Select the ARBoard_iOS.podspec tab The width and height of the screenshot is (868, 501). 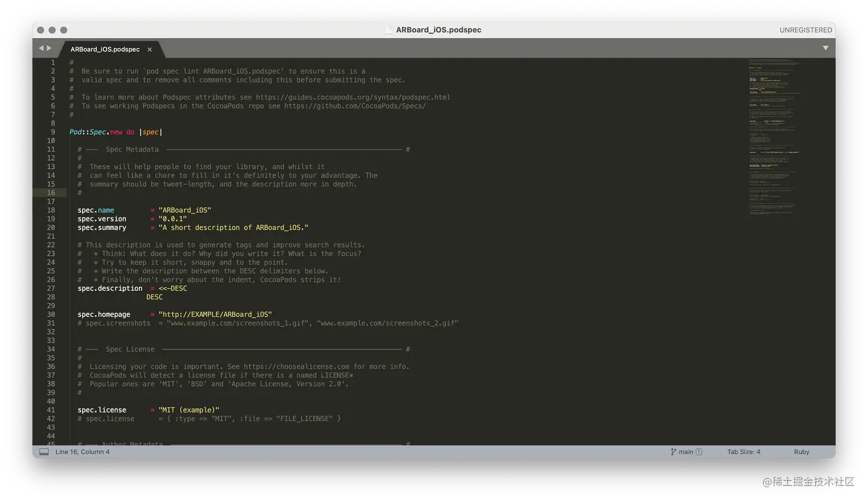105,49
